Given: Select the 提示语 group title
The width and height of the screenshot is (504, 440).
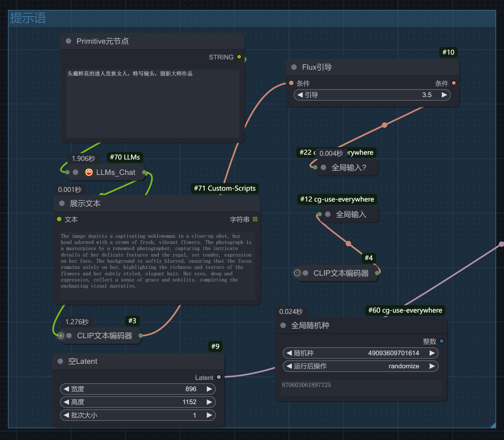Looking at the screenshot, I should click(x=28, y=18).
